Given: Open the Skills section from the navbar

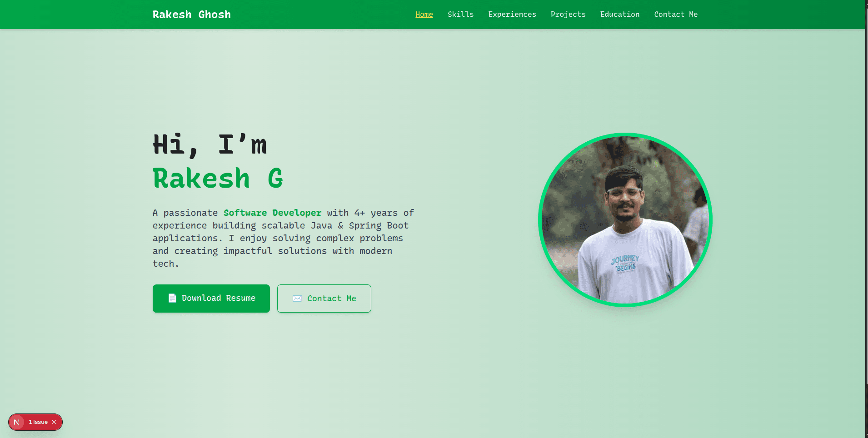Looking at the screenshot, I should pyautogui.click(x=460, y=14).
